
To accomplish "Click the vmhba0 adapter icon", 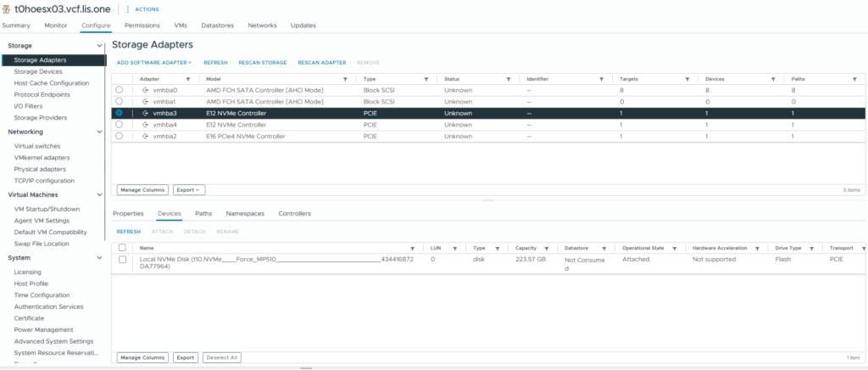I will click(146, 90).
